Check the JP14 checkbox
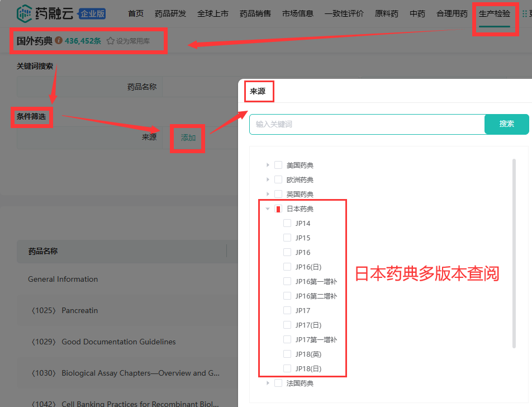 (287, 223)
